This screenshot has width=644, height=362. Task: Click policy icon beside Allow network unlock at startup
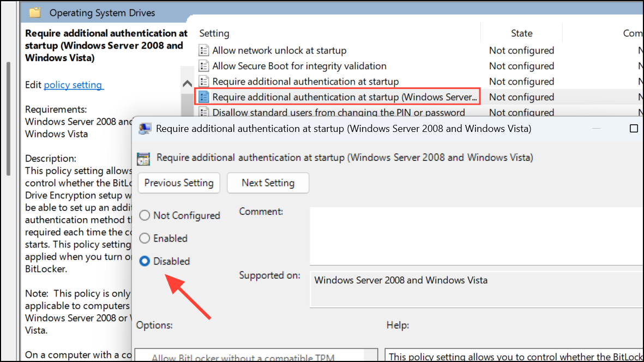[204, 51]
